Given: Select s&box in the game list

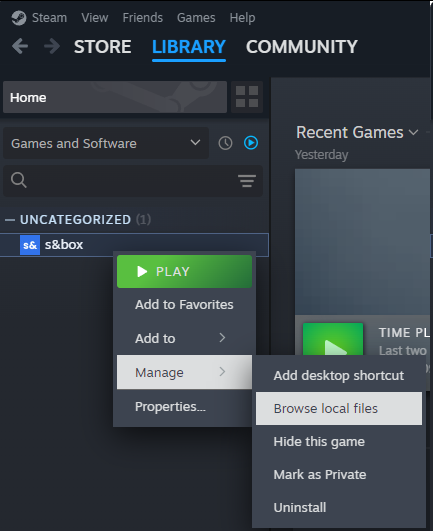Looking at the screenshot, I should [134, 245].
